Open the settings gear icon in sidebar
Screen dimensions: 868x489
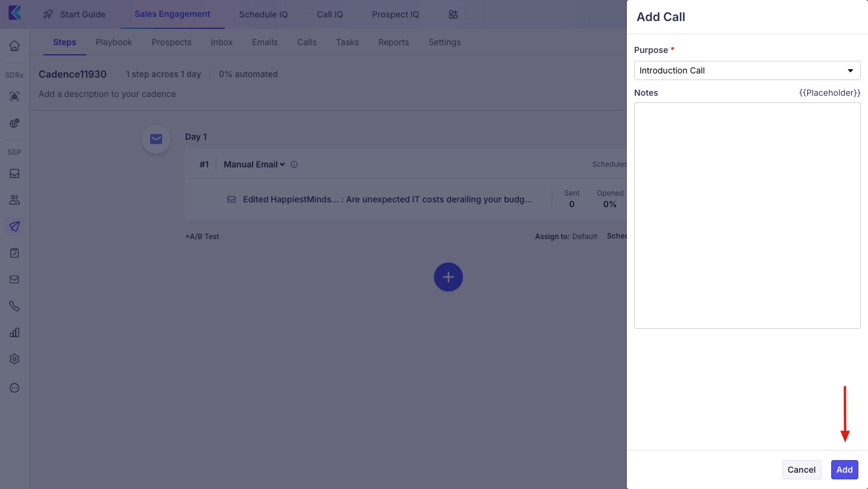[x=14, y=359]
